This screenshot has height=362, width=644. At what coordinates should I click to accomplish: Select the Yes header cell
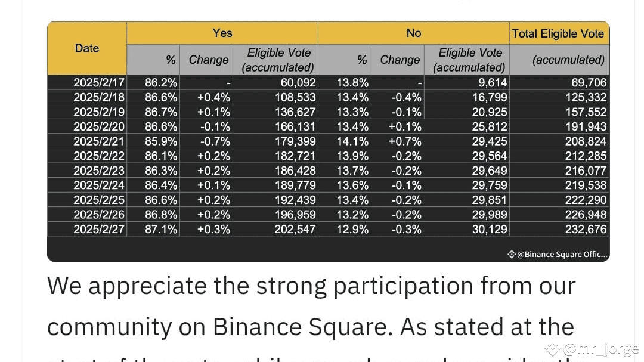(x=222, y=33)
